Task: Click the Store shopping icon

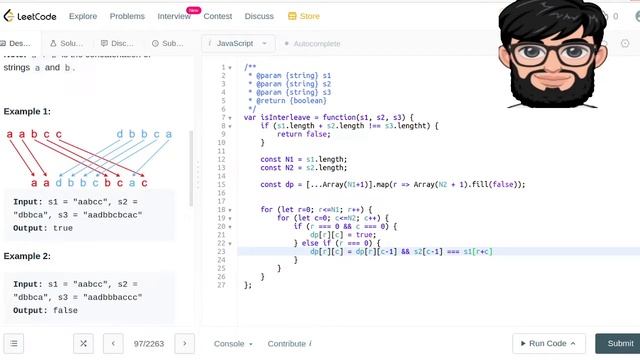Action: (x=292, y=16)
